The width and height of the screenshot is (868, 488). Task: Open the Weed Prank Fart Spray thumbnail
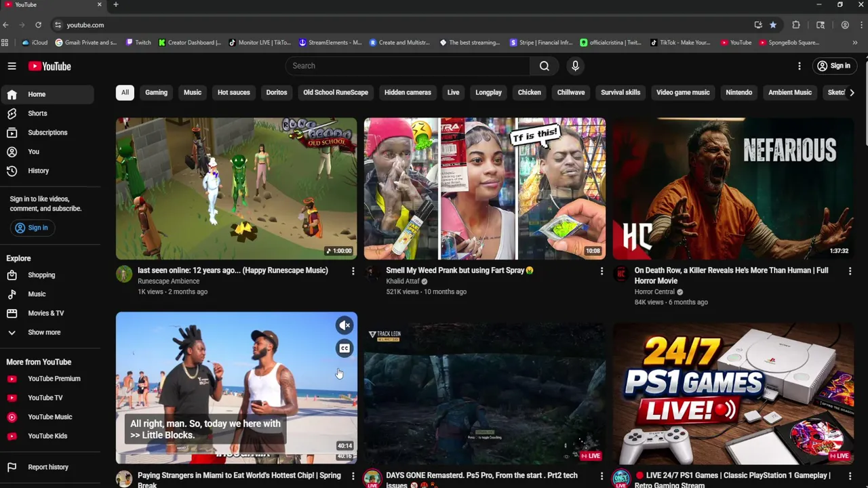click(484, 189)
